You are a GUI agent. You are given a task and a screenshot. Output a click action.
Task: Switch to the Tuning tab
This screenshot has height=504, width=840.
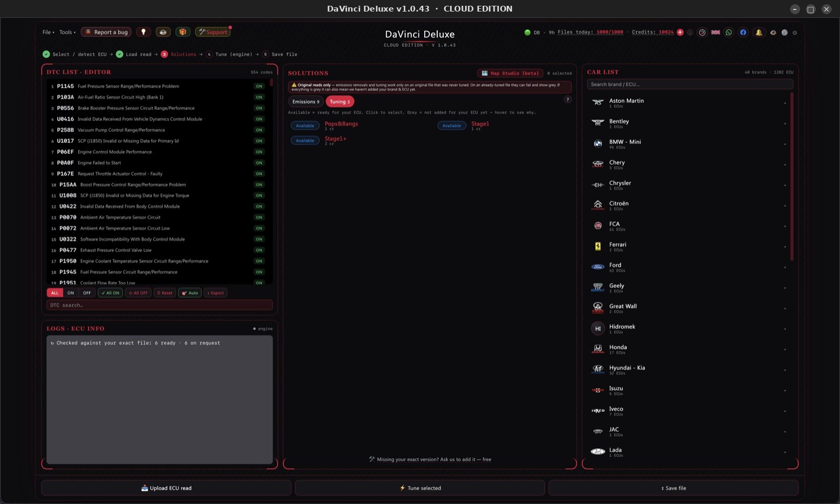pos(340,102)
